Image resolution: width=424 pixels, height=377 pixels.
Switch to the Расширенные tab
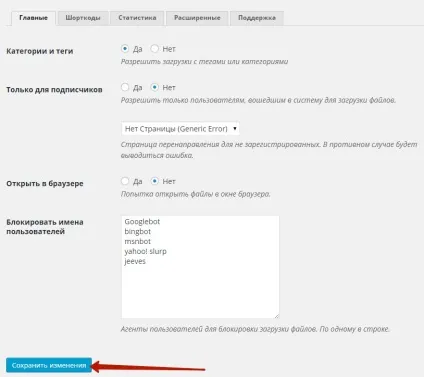(197, 18)
